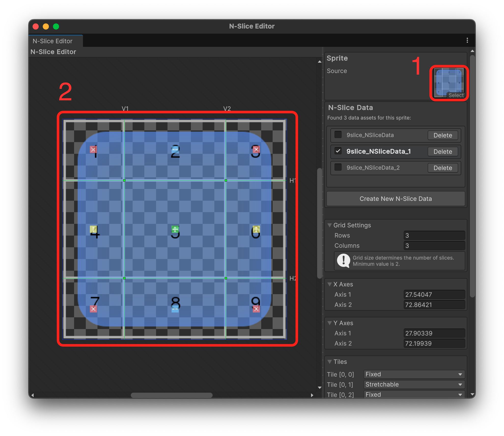Click the blue stretch icon on tile 2

(175, 149)
